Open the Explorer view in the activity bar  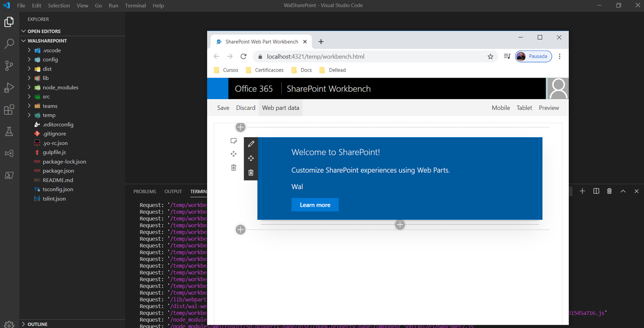[9, 22]
